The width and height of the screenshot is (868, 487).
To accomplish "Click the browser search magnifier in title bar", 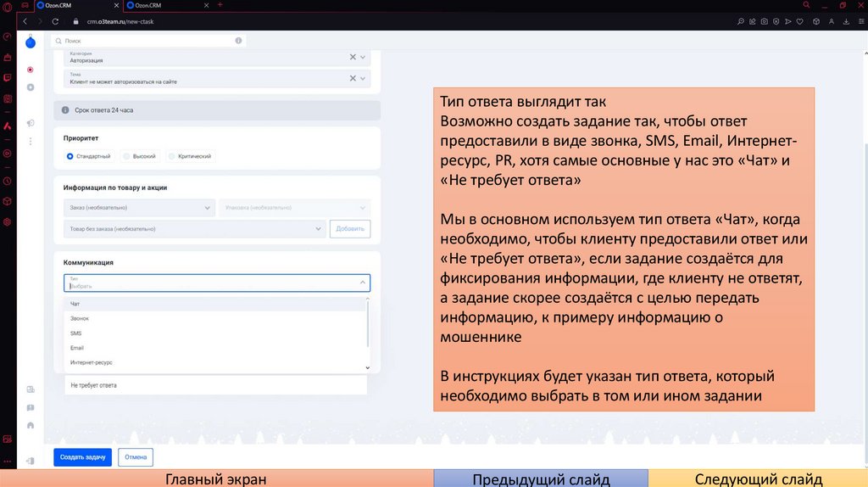I will click(x=807, y=5).
